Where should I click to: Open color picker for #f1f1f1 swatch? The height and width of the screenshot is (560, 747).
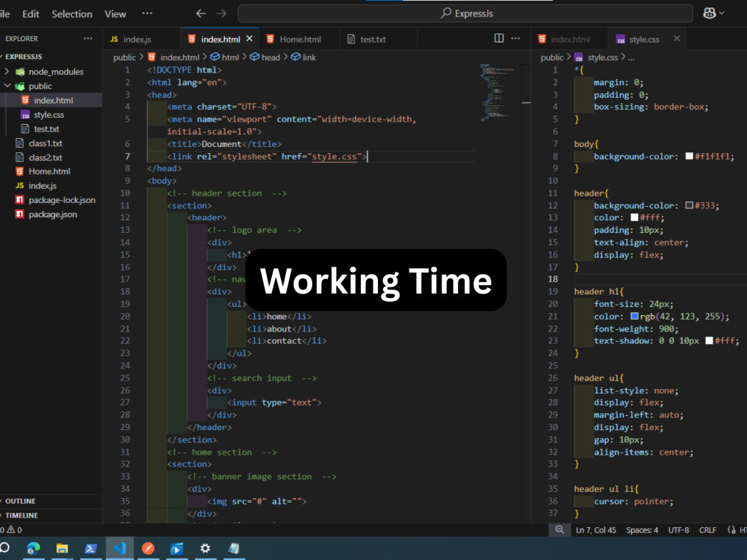coord(689,156)
